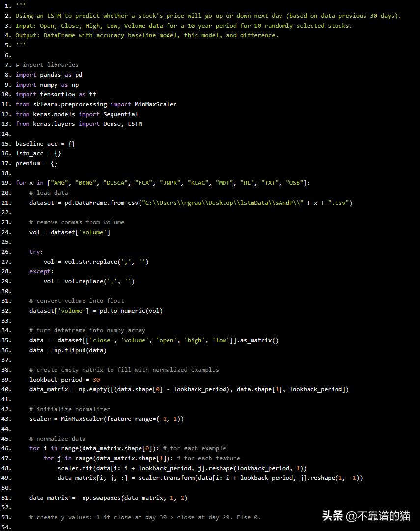The width and height of the screenshot is (420, 531).
Task: Click '# remove commas from volume' comment
Action: click(77, 222)
